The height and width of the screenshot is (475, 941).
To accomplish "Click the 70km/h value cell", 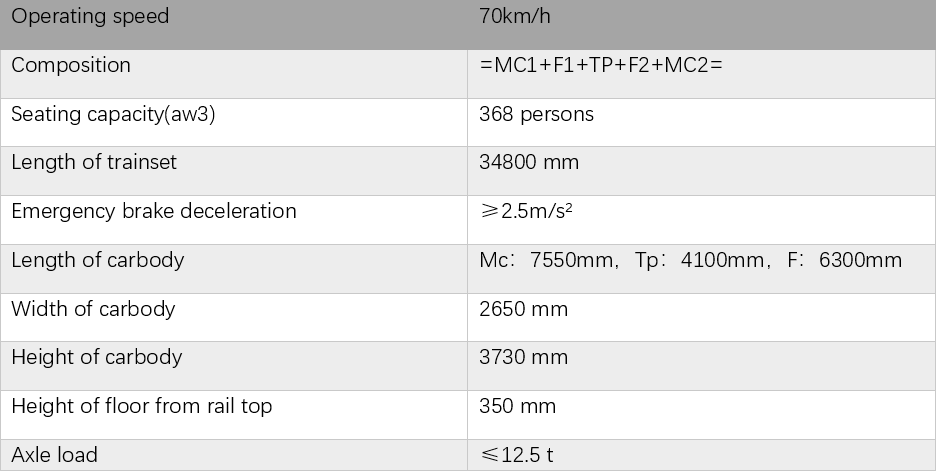I will tap(701, 25).
